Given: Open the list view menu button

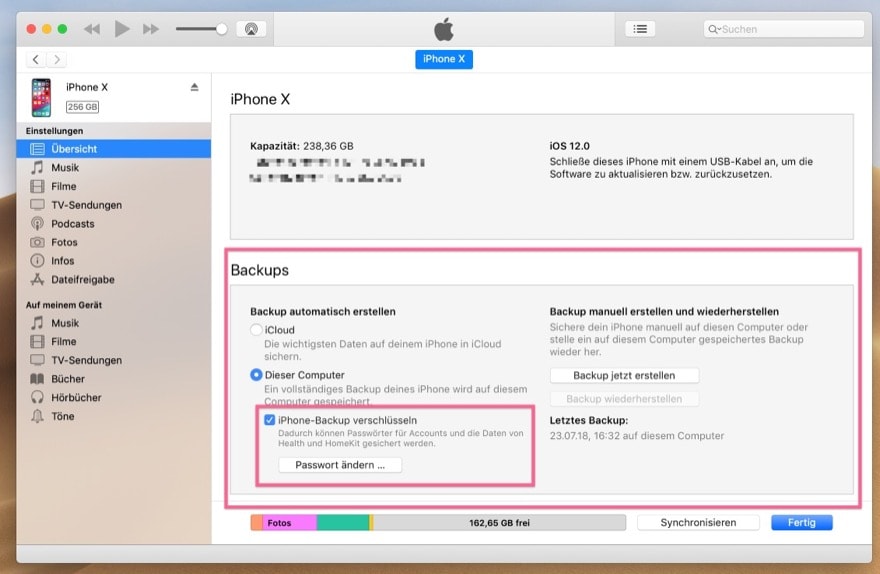Looking at the screenshot, I should [x=640, y=29].
